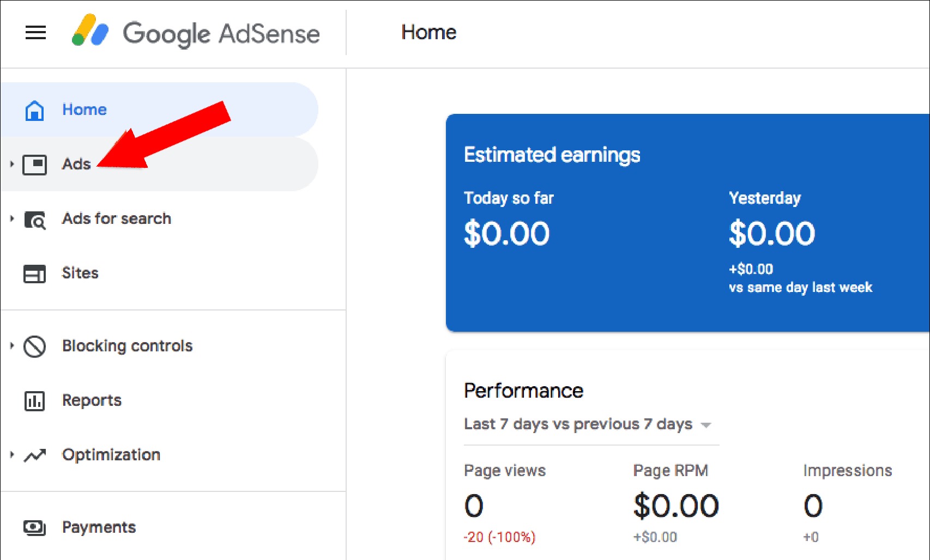Viewport: 930px width, 560px height.
Task: Click the Page RPM metric label
Action: [x=671, y=471]
